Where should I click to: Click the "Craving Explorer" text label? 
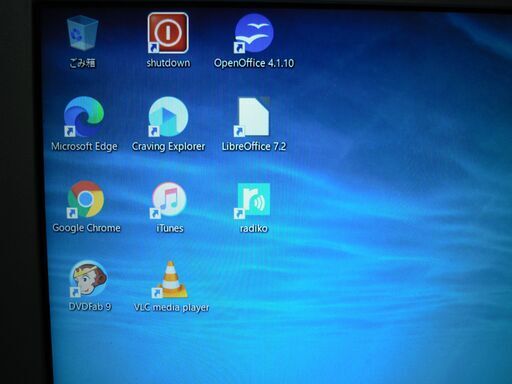point(168,146)
